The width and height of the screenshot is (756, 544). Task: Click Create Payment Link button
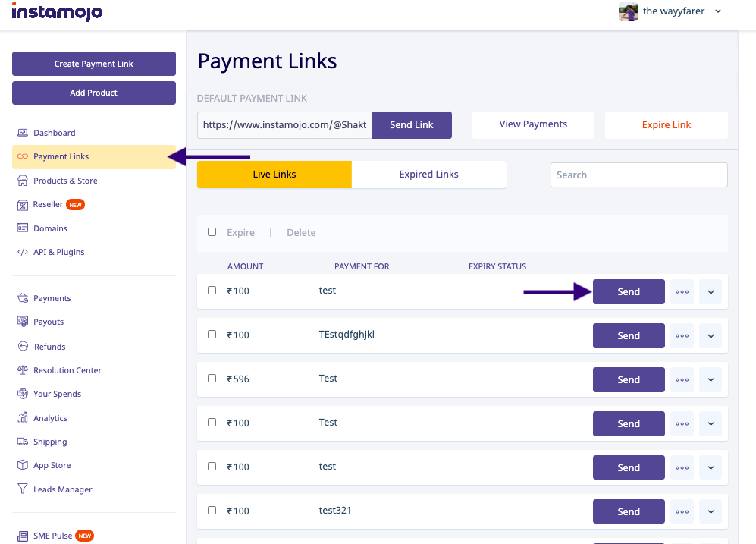(x=94, y=64)
